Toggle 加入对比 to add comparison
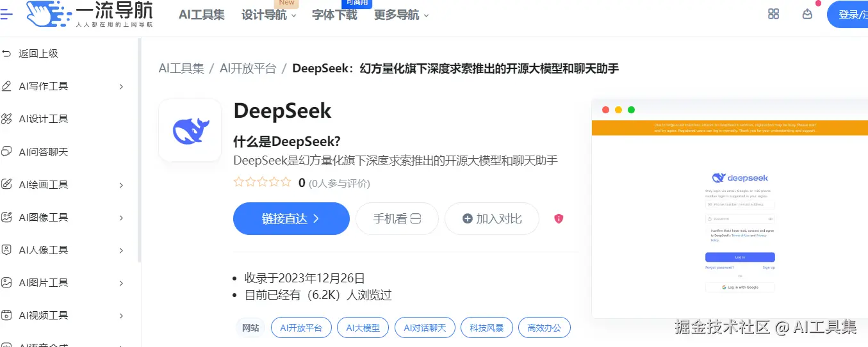 (x=492, y=219)
